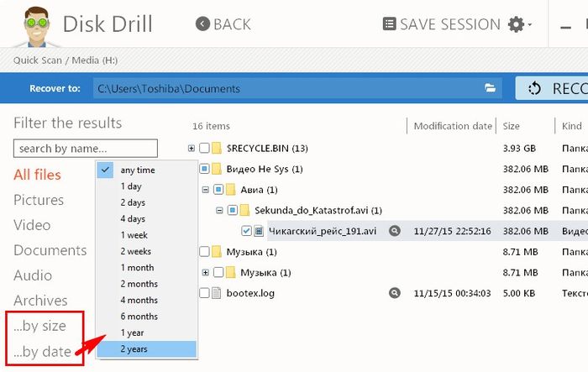Click the folder icon of top-level Музыка (1)
Screen dimensions: 588x372
pyautogui.click(x=217, y=251)
